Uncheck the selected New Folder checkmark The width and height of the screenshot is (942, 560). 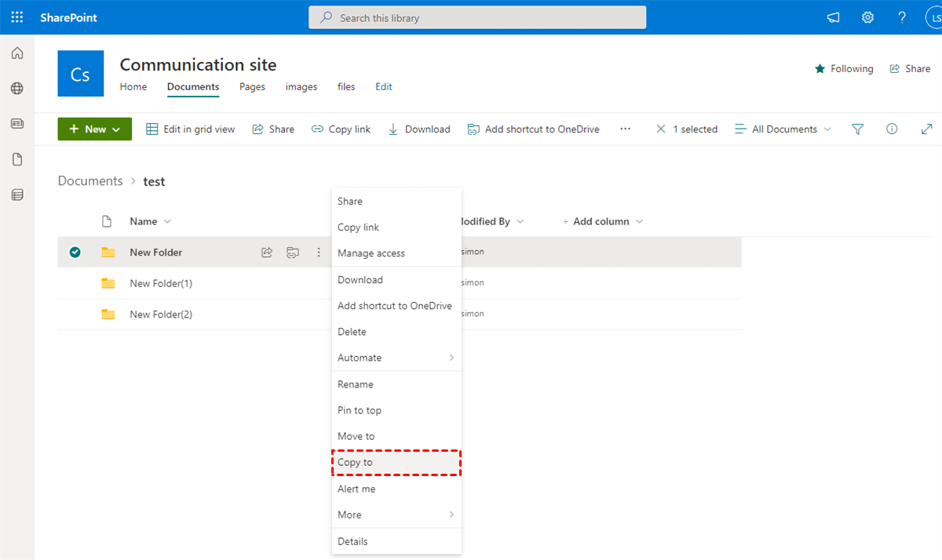coord(75,253)
